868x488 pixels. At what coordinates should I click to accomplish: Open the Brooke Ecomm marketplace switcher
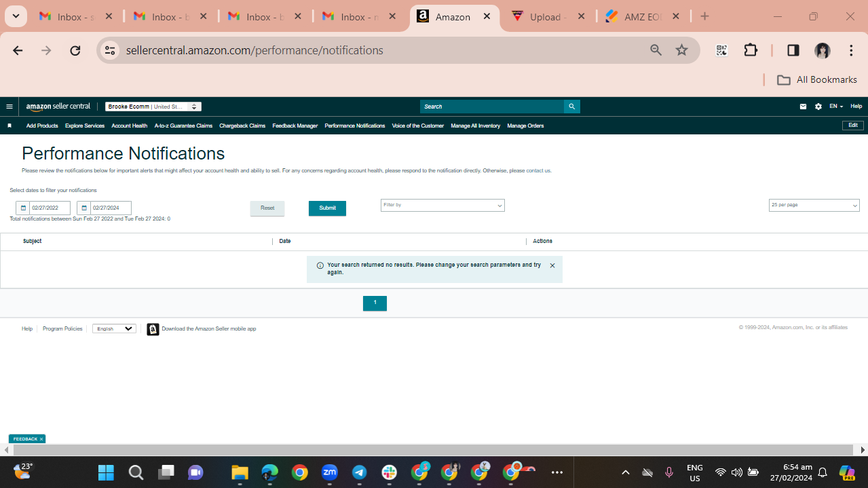[153, 107]
